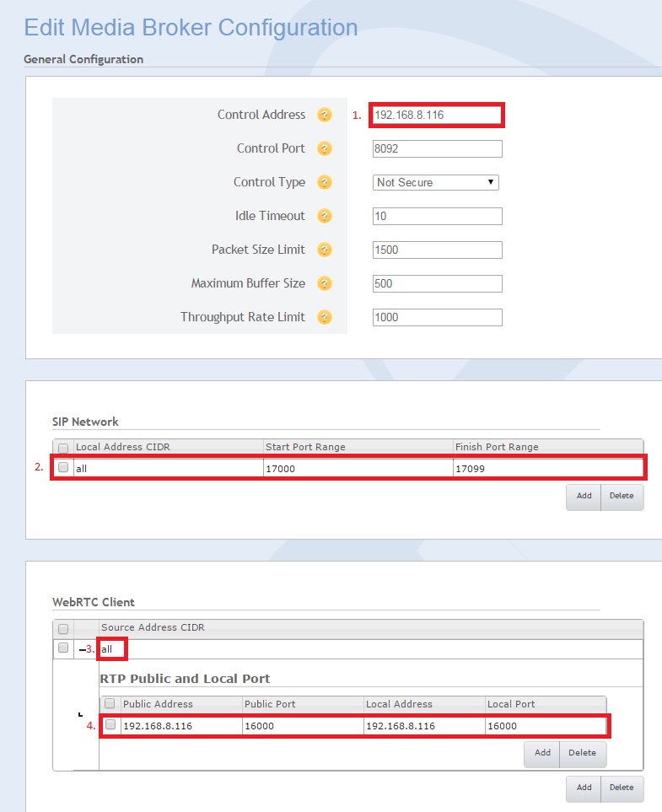Click Add button under SIP Network
The height and width of the screenshot is (812, 662).
[x=584, y=496]
